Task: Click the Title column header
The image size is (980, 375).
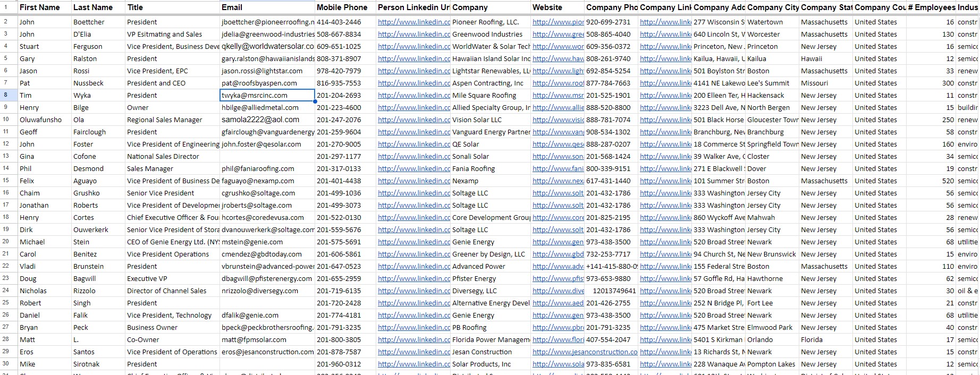Action: point(173,7)
